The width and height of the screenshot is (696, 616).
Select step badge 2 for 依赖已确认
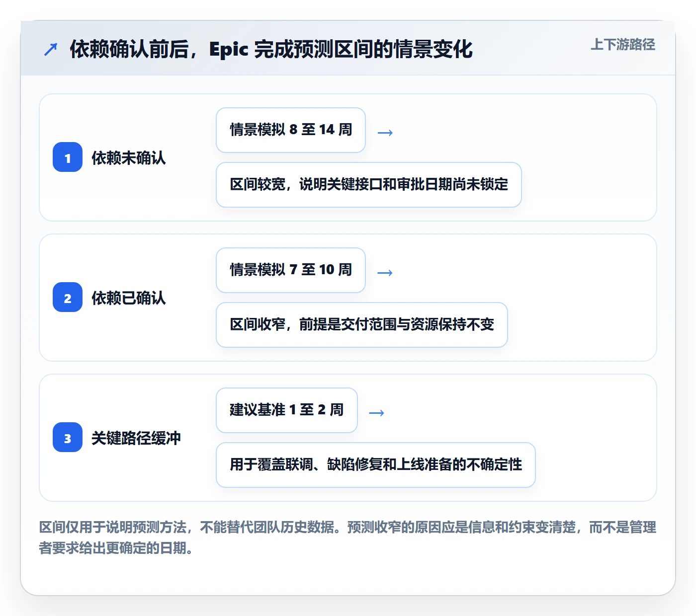(x=68, y=297)
